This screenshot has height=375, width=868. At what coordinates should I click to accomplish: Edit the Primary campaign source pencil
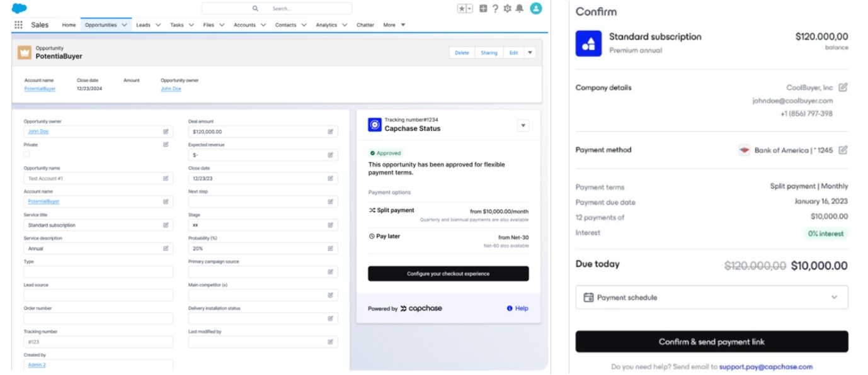[x=330, y=272]
